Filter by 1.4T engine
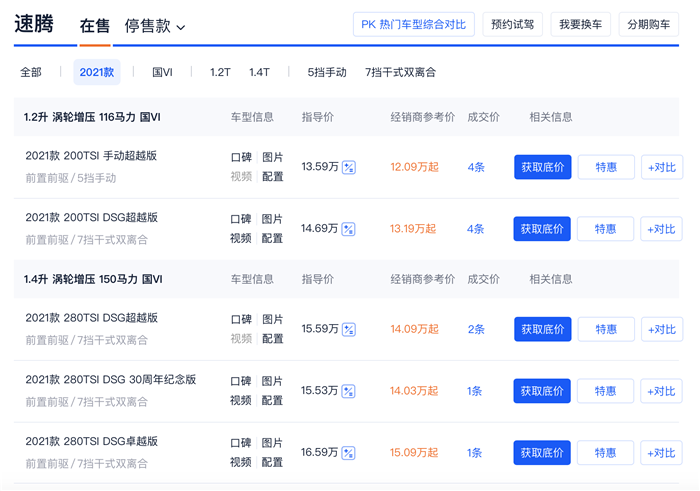 click(x=259, y=72)
